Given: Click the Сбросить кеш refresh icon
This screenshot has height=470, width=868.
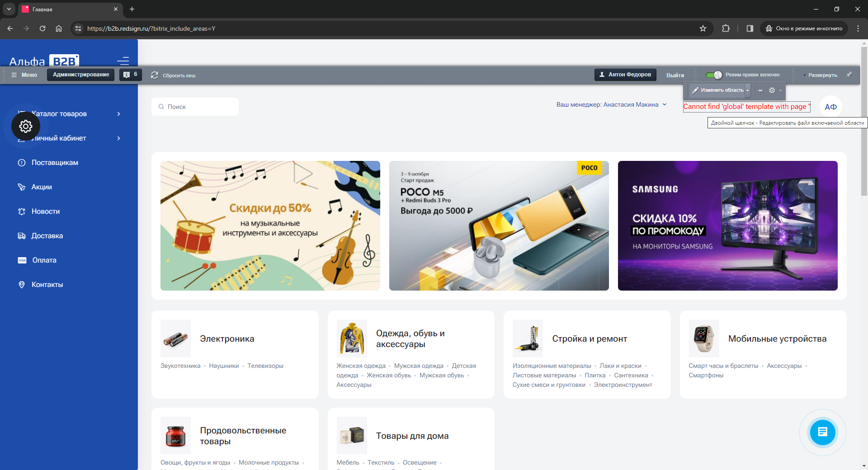Looking at the screenshot, I should pyautogui.click(x=155, y=75).
